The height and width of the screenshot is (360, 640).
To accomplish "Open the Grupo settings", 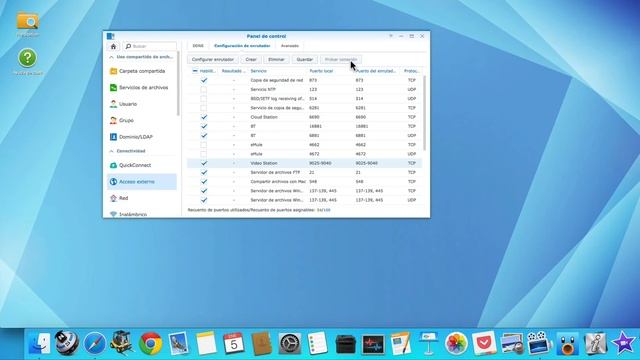I will click(x=142, y=120).
